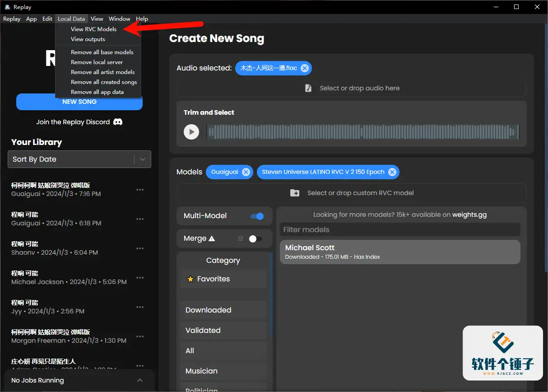Select Remove all app data
Image resolution: width=548 pixels, height=392 pixels.
click(x=98, y=92)
